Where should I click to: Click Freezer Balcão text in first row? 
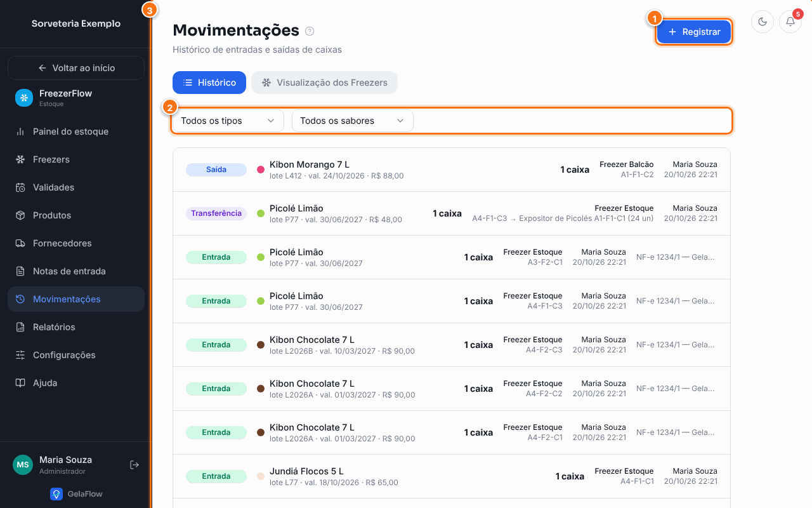point(627,164)
